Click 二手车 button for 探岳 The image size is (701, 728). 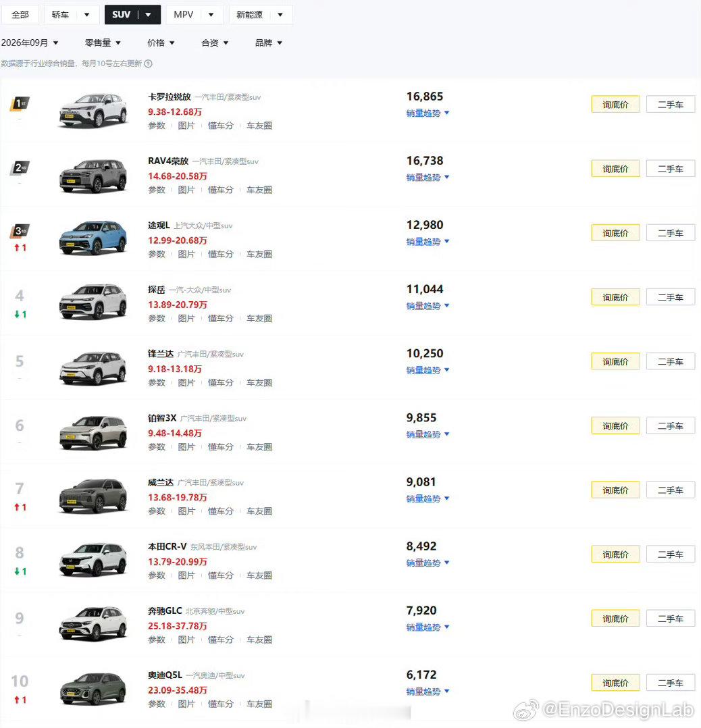[671, 297]
